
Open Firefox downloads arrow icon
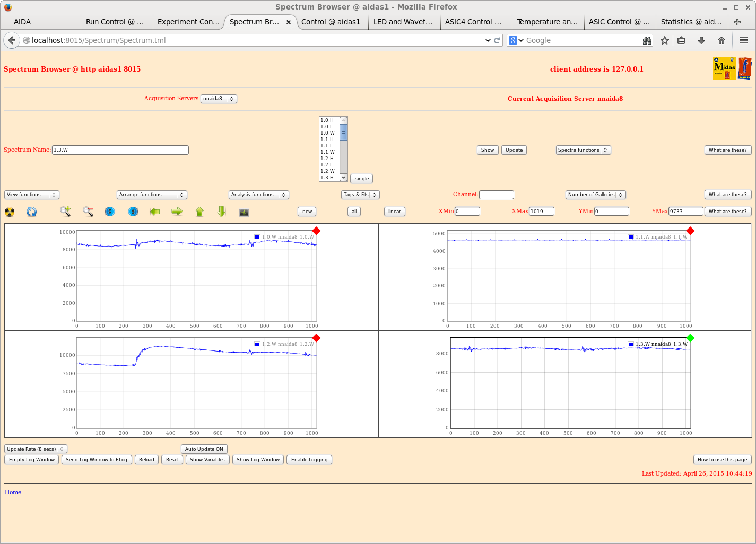[x=701, y=40]
